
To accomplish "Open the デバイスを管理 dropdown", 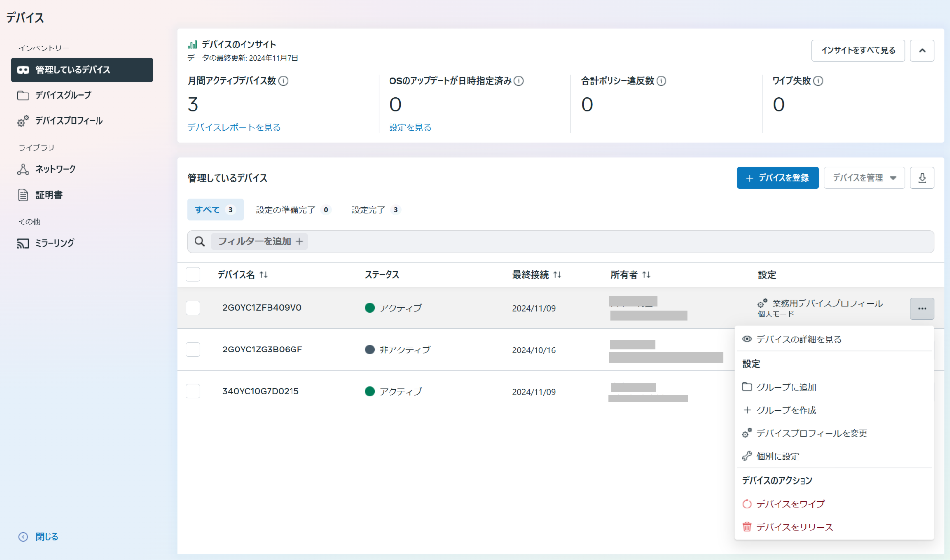I will coord(864,178).
